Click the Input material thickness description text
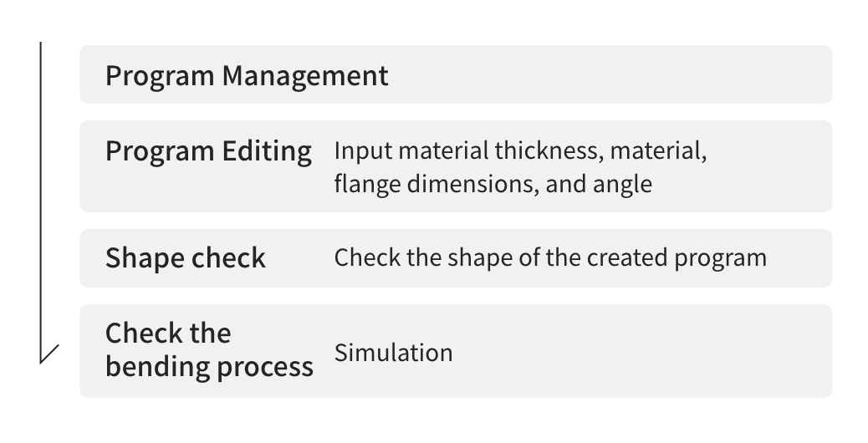This screenshot has width=868, height=443. tap(520, 150)
